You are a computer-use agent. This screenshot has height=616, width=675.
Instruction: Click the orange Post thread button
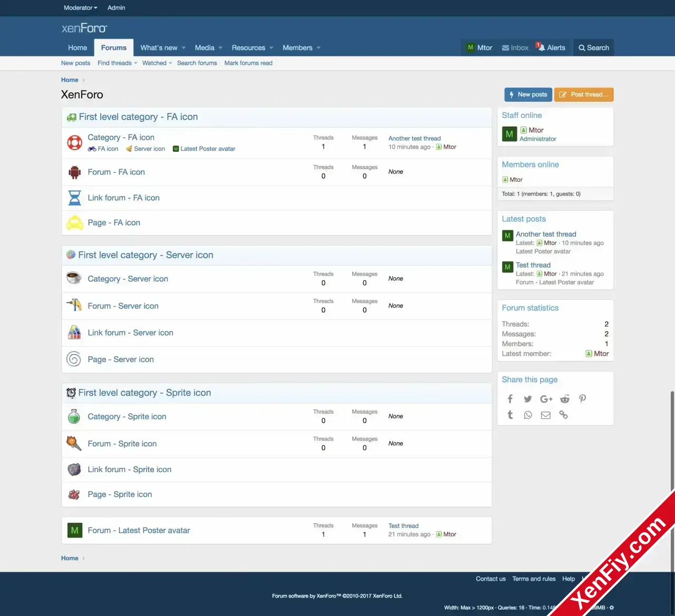(x=584, y=95)
